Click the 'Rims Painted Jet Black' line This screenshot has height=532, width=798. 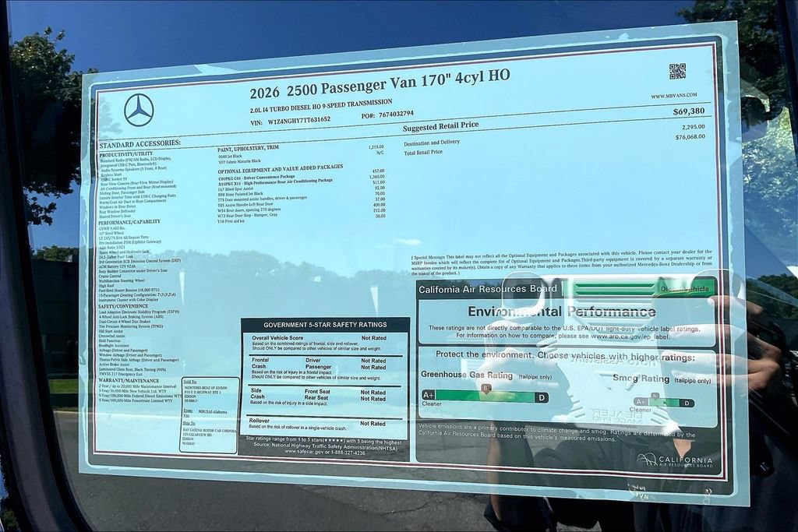click(241, 194)
